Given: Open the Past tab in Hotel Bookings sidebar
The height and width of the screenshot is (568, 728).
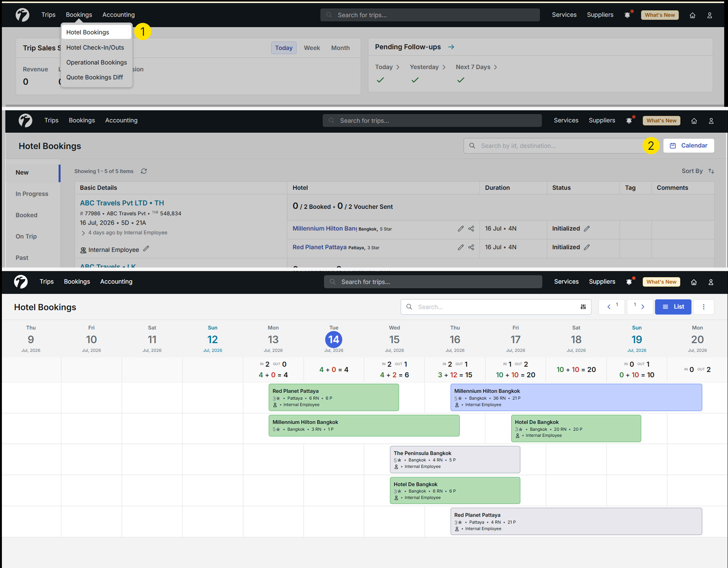Looking at the screenshot, I should (x=22, y=258).
